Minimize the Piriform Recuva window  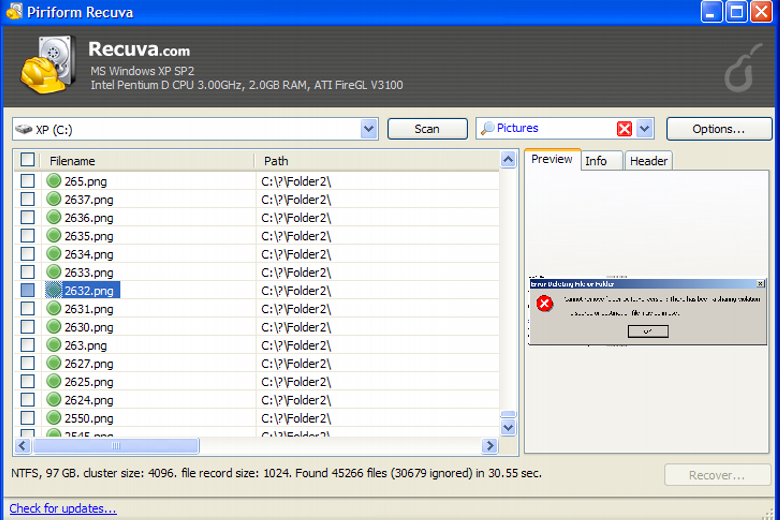[x=711, y=12]
